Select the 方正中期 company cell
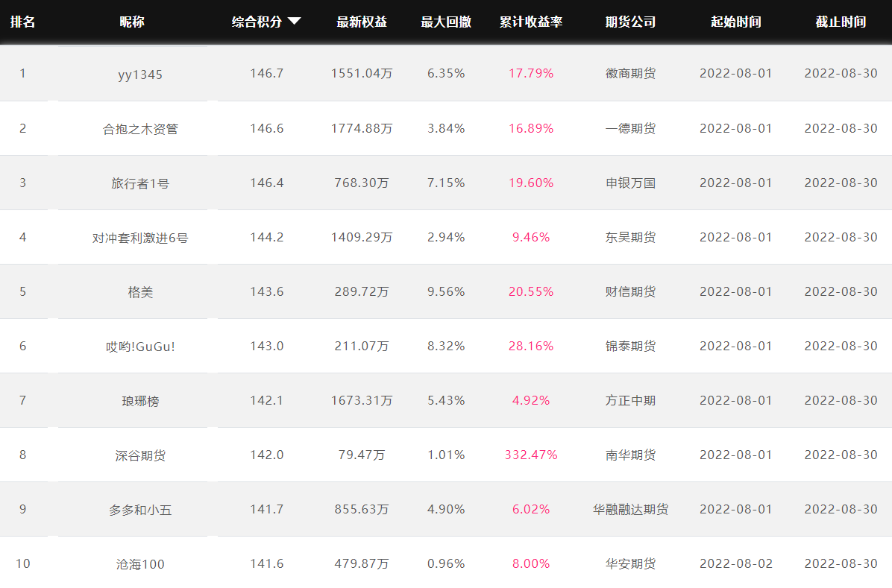The image size is (892, 588). pyautogui.click(x=630, y=400)
